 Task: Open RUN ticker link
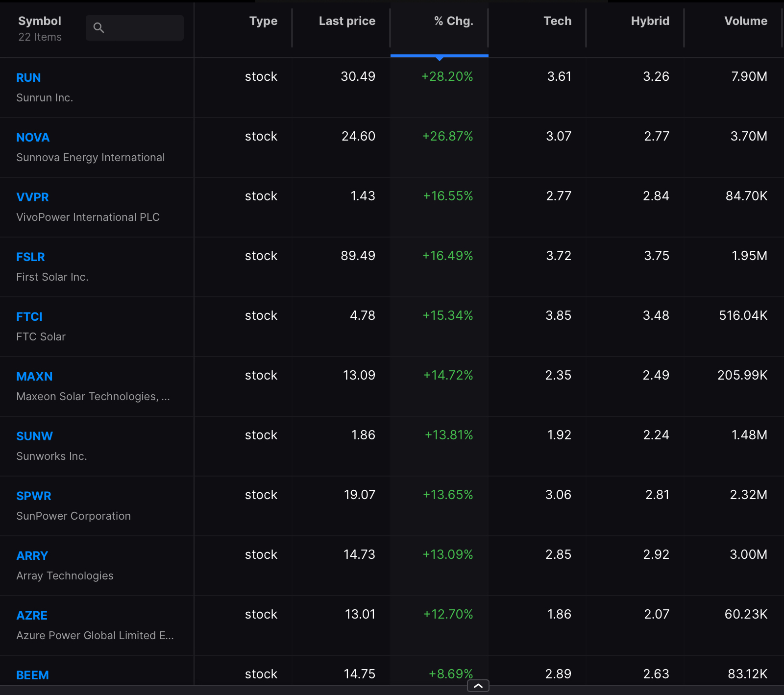coord(28,78)
